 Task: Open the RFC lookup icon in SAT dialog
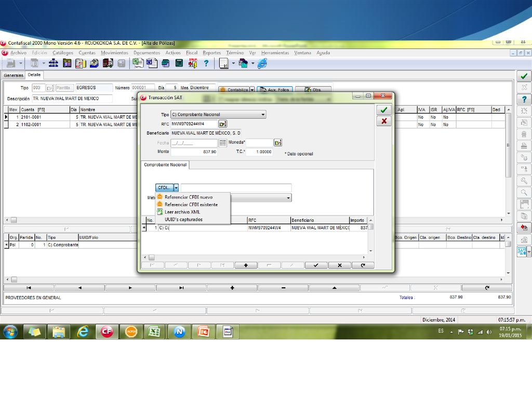(x=222, y=124)
